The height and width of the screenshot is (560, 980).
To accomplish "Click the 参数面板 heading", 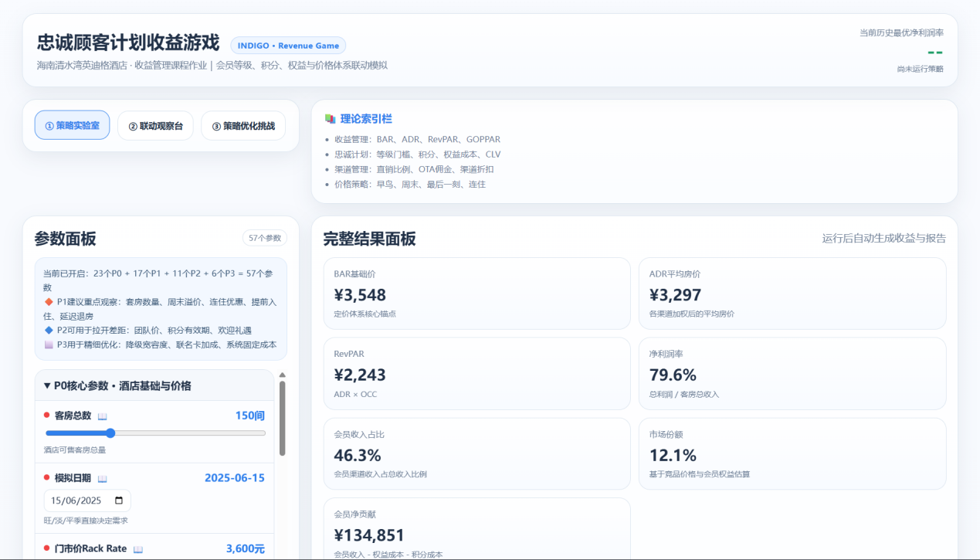I will pyautogui.click(x=66, y=239).
